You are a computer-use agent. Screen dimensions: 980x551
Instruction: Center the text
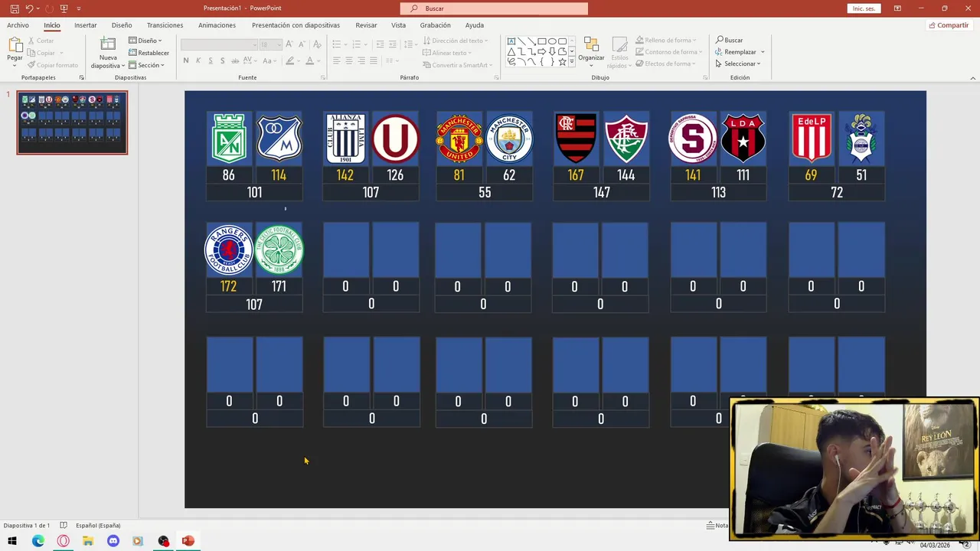tap(349, 60)
